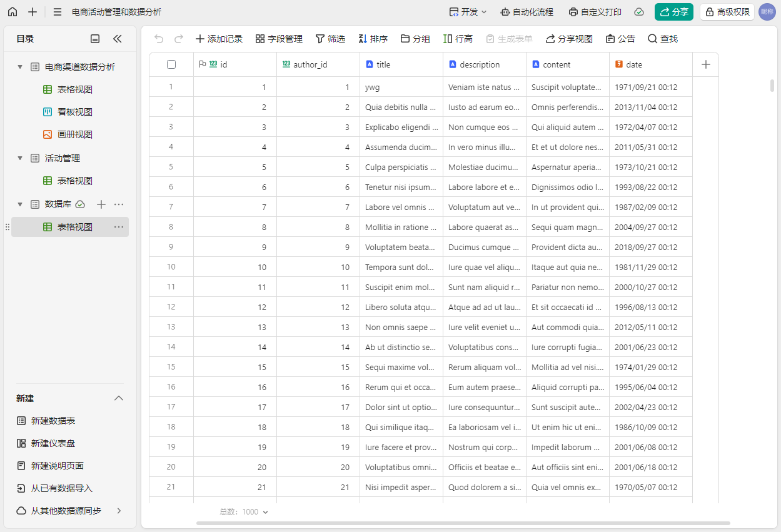Screen dimensions: 781x532
Task: Click the 高级权限 button
Action: (x=727, y=12)
